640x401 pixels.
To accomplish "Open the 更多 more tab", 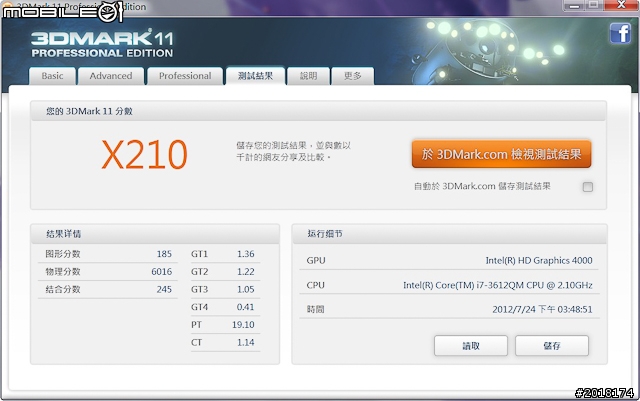I will (x=353, y=76).
